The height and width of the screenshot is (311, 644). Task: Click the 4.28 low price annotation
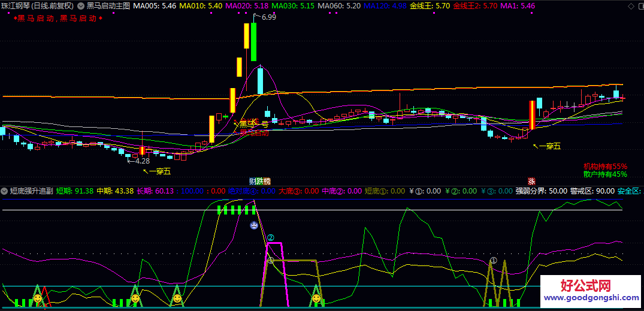click(141, 161)
